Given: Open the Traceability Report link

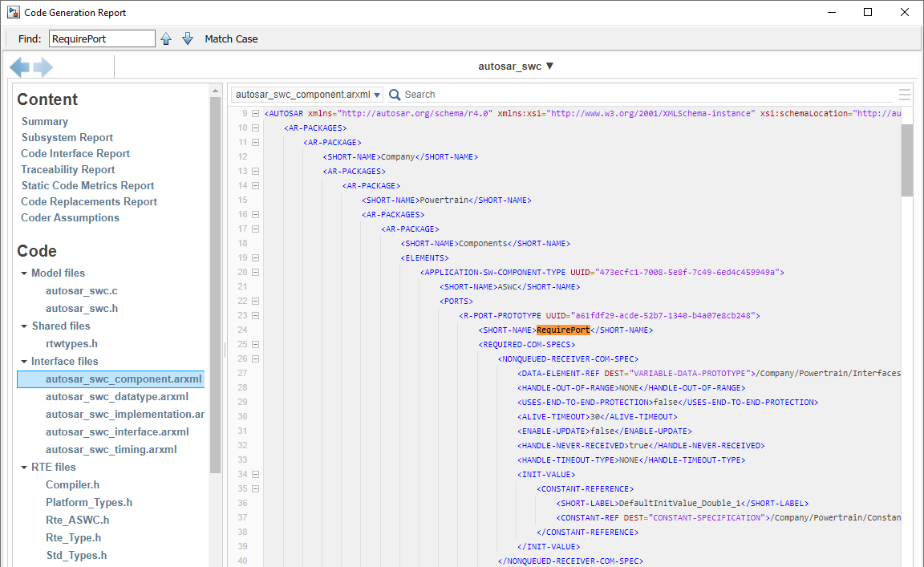Looking at the screenshot, I should pos(68,169).
